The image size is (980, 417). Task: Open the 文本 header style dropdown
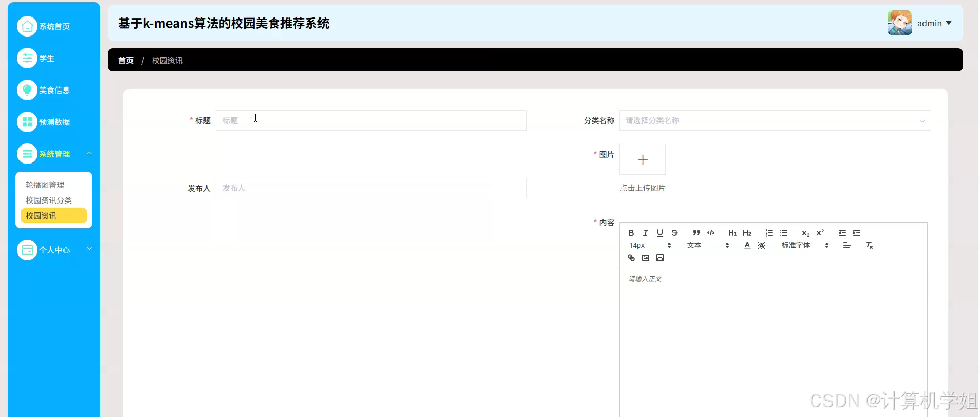(x=708, y=245)
